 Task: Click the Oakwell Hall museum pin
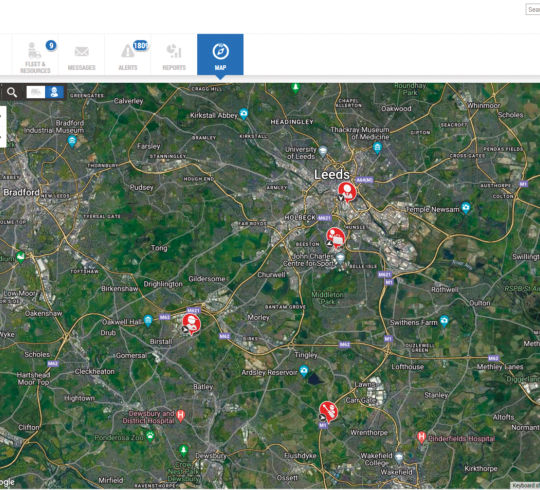coord(148,321)
